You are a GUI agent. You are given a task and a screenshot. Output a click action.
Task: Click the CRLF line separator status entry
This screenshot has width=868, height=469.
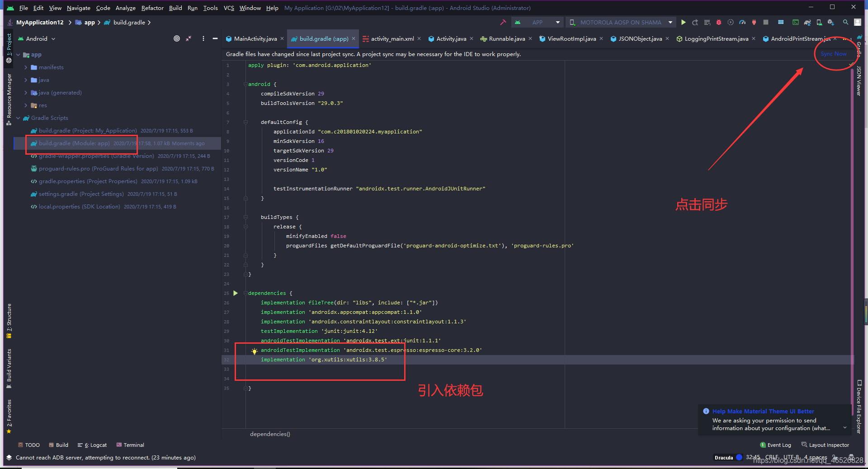pyautogui.click(x=772, y=457)
